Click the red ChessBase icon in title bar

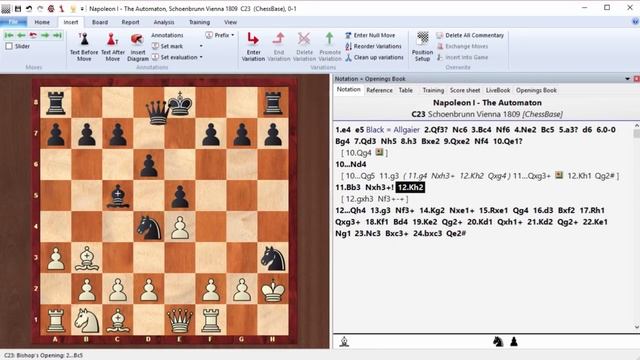[x=51, y=8]
